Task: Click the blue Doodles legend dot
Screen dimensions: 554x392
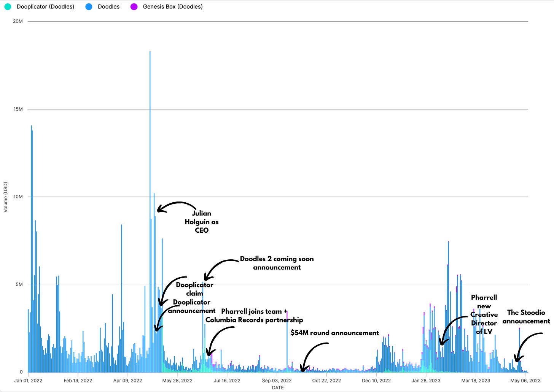Action: tap(89, 7)
